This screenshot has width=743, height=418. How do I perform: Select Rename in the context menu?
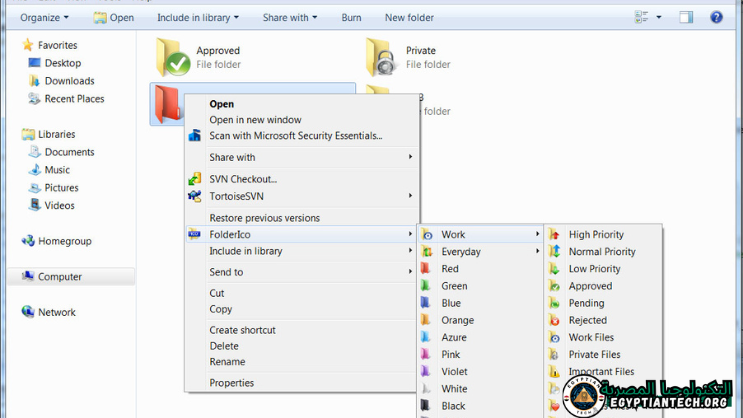[227, 362]
